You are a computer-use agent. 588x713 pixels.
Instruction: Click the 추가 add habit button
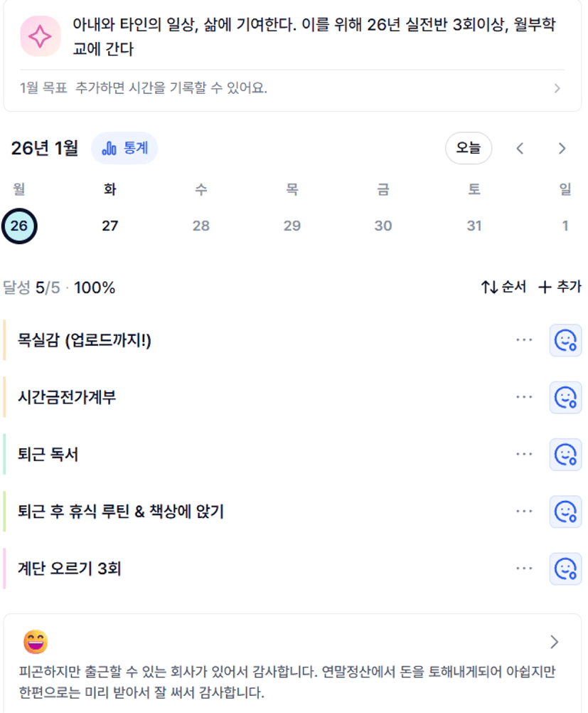[x=560, y=287]
